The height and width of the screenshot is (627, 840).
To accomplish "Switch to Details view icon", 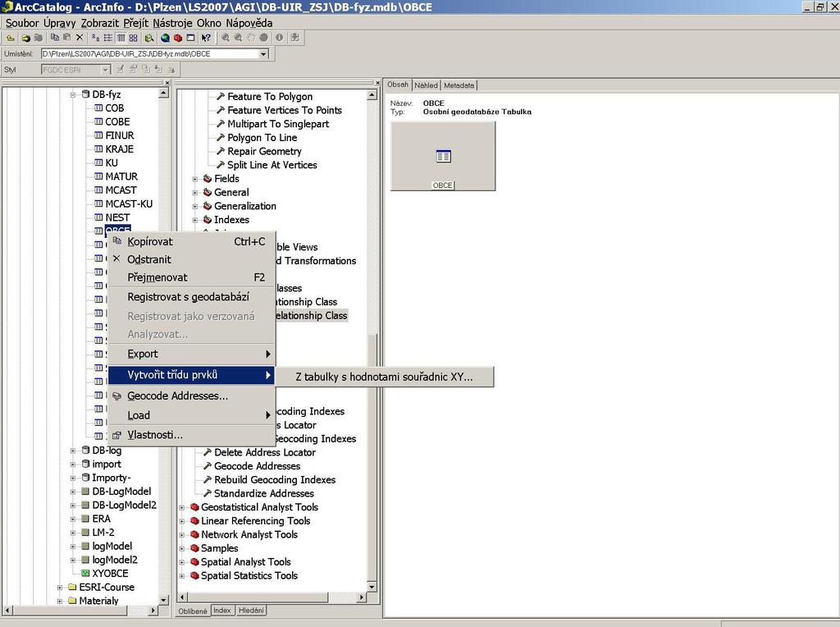I will pyautogui.click(x=121, y=38).
